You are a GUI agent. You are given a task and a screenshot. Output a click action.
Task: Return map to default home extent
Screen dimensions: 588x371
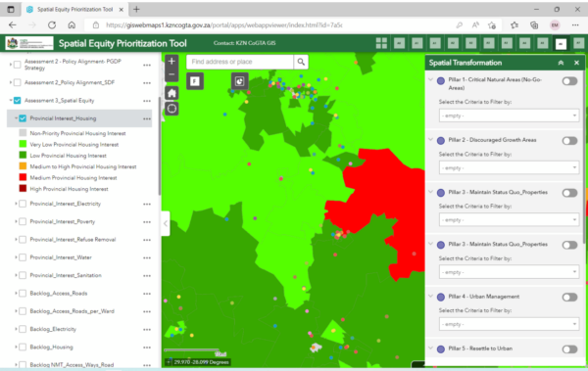(x=171, y=93)
